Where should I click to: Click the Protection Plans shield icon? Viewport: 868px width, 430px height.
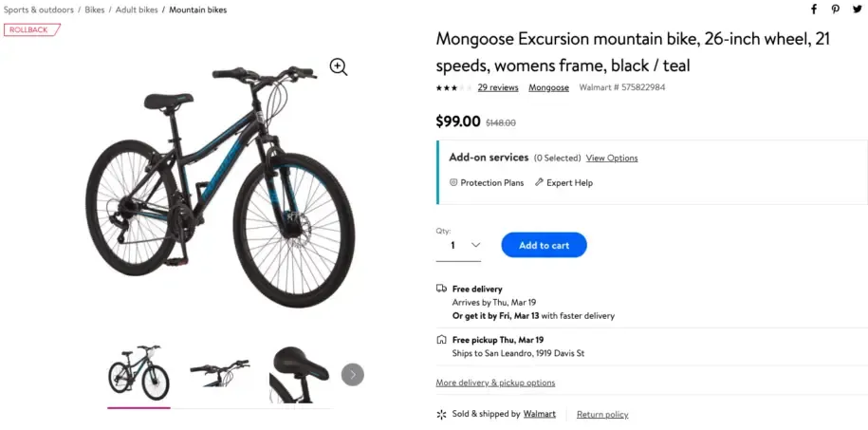click(453, 182)
